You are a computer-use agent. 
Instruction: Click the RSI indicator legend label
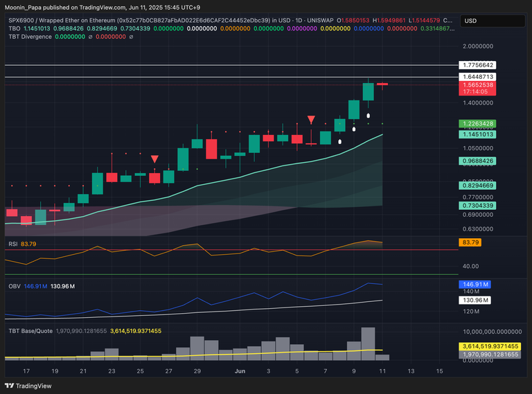coord(13,244)
